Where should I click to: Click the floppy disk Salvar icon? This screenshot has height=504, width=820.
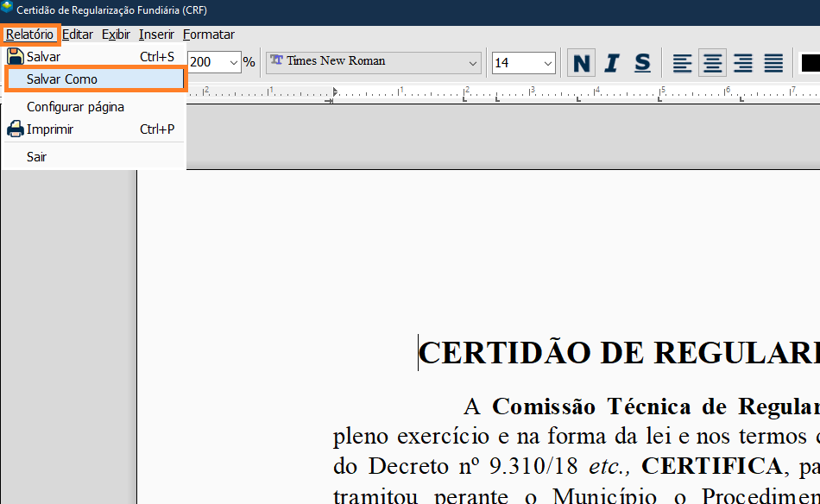(16, 57)
